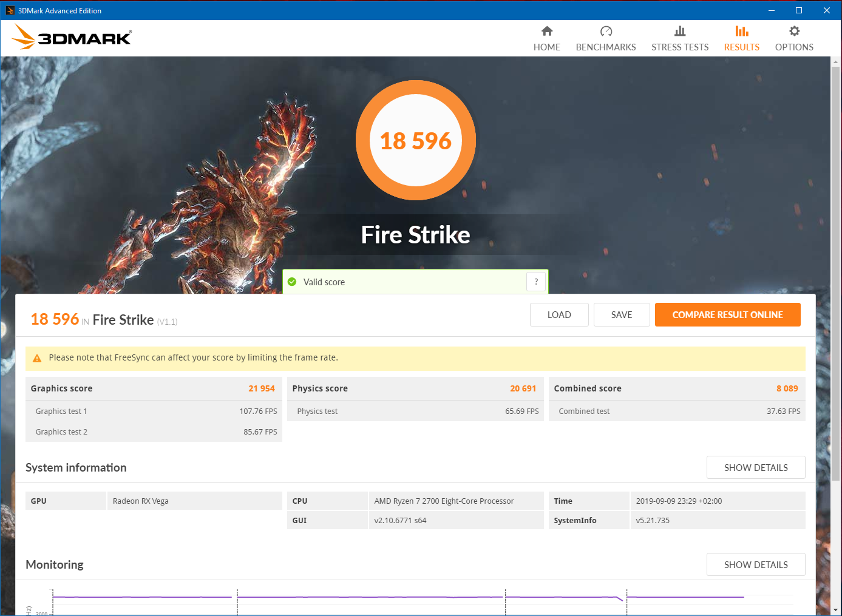Click the green valid score checkmark icon

point(292,282)
